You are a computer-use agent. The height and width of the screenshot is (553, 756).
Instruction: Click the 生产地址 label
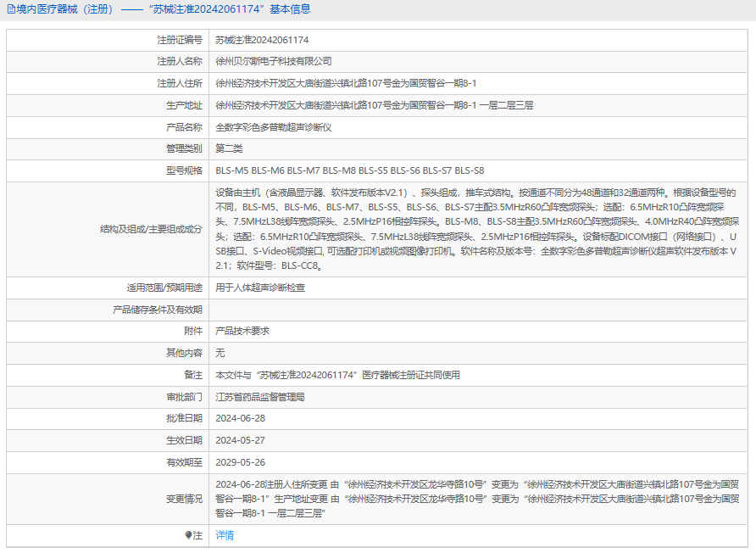[184, 105]
